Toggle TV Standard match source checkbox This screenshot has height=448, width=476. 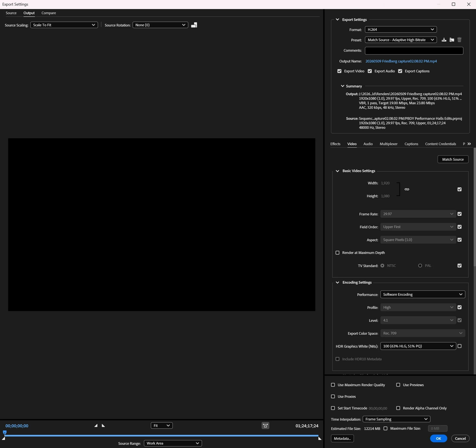[459, 265]
